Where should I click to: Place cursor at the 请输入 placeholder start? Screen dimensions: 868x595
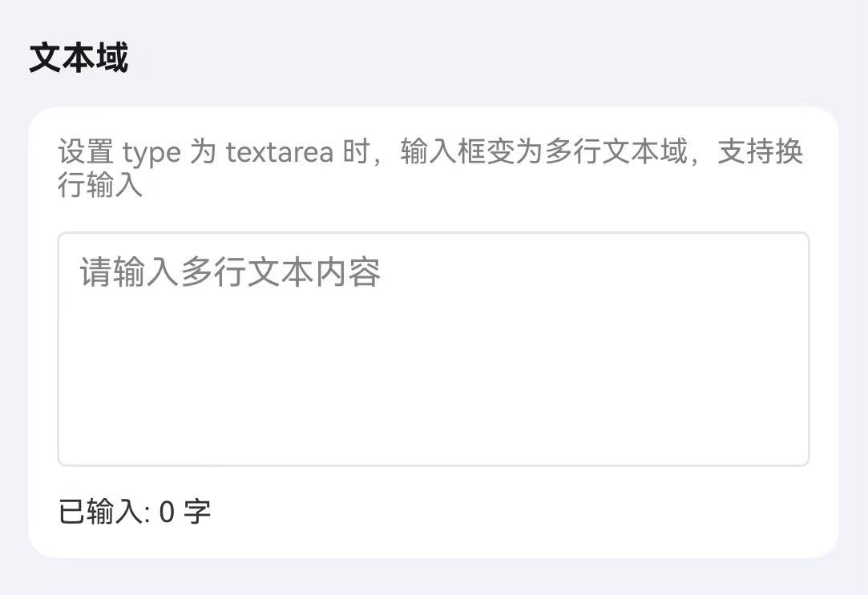(x=82, y=274)
